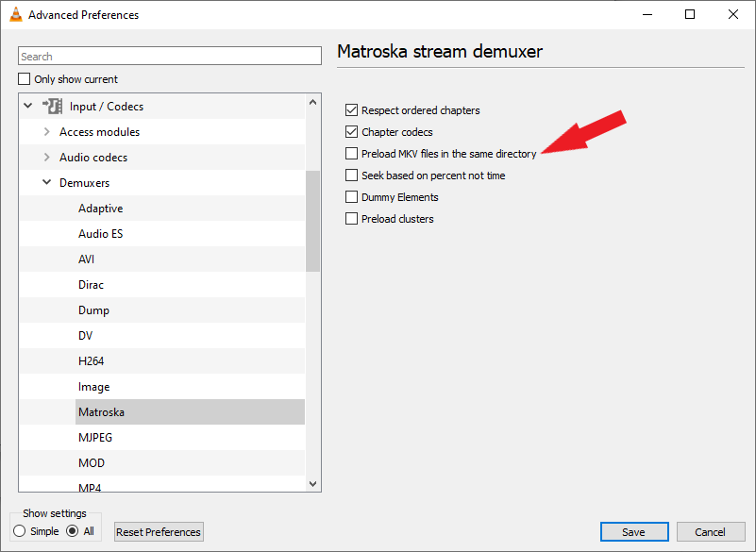
Task: Click the Input / Codecs film icon
Action: point(53,106)
